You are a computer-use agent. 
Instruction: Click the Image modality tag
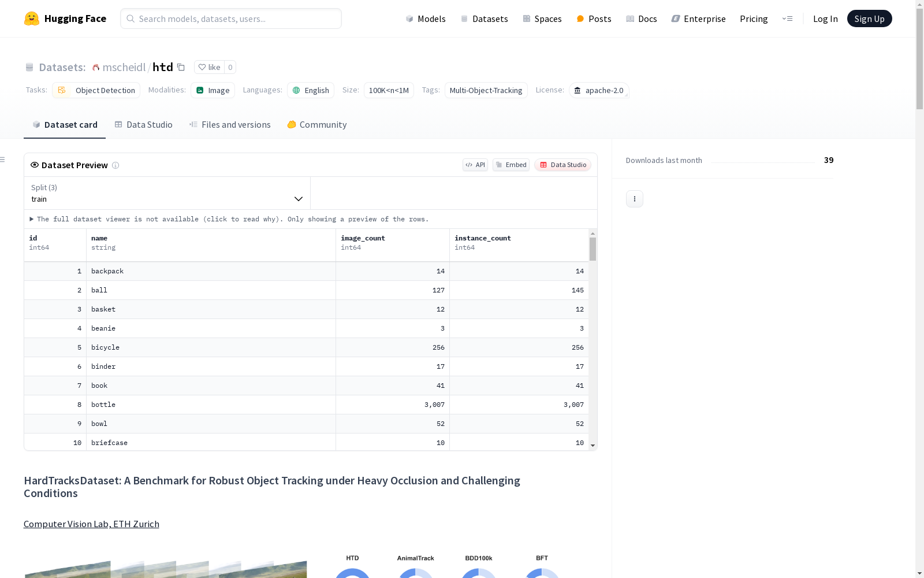pos(213,90)
